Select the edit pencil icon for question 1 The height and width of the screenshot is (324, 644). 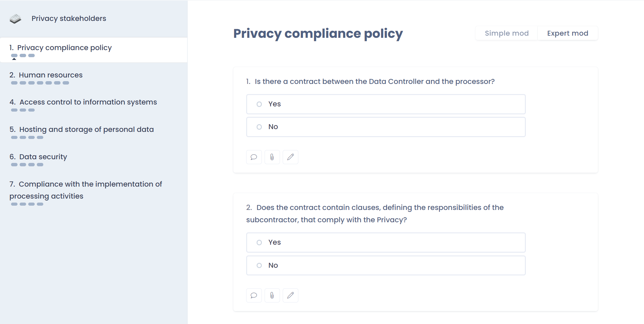pos(290,157)
